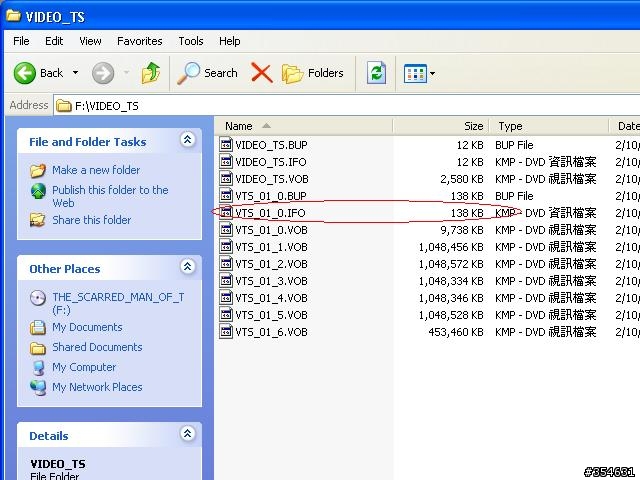Click Publish this folder to the Web
Screen dimensions: 640x480
pos(110,196)
